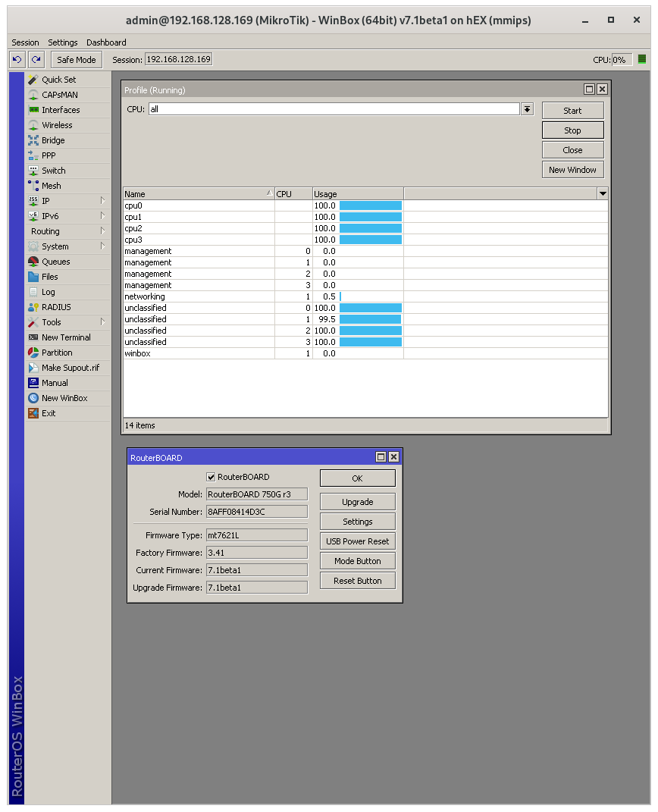The height and width of the screenshot is (812, 658).
Task: Click OK in RouterBOARD window
Action: point(357,478)
